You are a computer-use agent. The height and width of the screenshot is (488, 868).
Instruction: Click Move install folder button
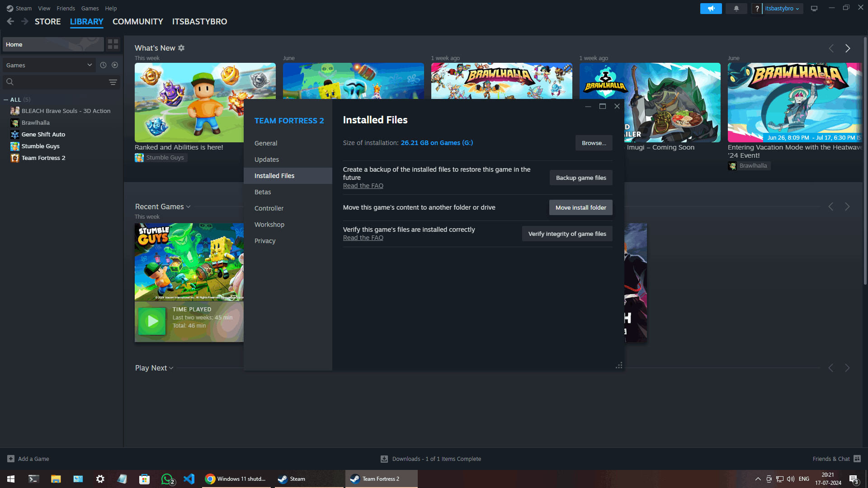pos(580,207)
